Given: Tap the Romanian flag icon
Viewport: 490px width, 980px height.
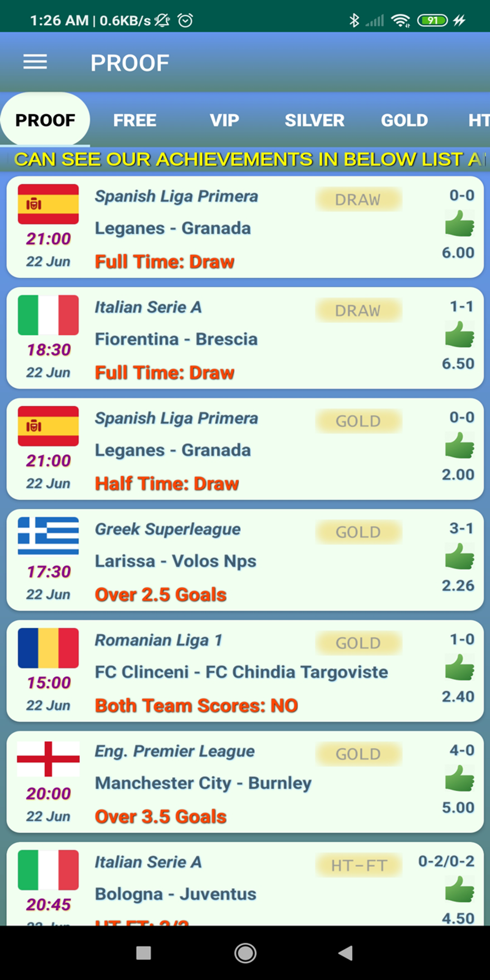Looking at the screenshot, I should point(48,648).
